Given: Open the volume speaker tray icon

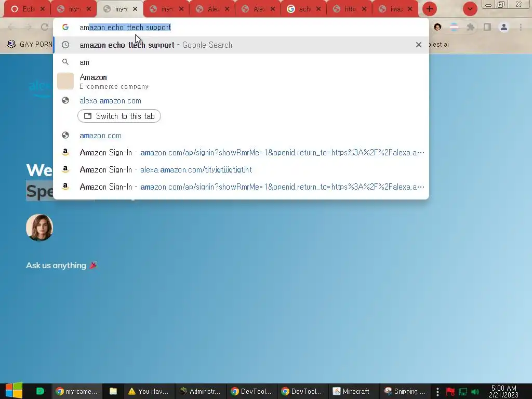Looking at the screenshot, I should pyautogui.click(x=475, y=392).
